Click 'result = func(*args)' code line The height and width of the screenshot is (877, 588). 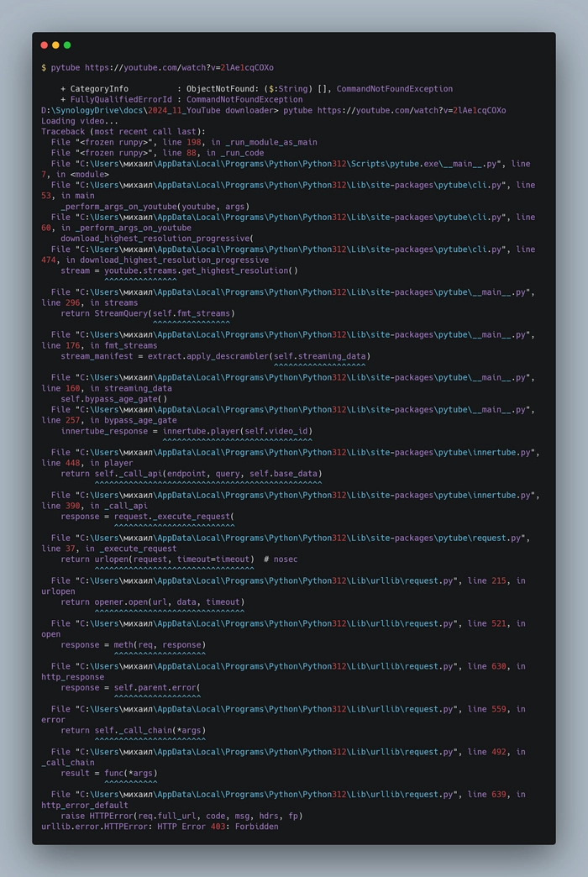[x=109, y=773]
